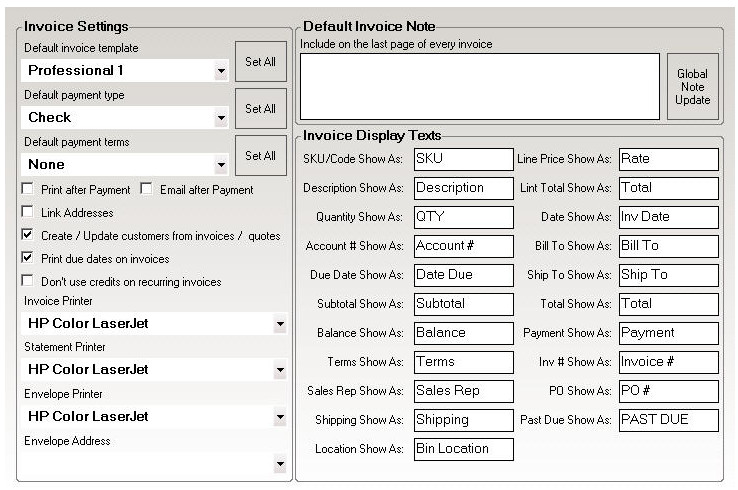
Task: Check Don't use credits on recurring invoices
Action: 27,282
